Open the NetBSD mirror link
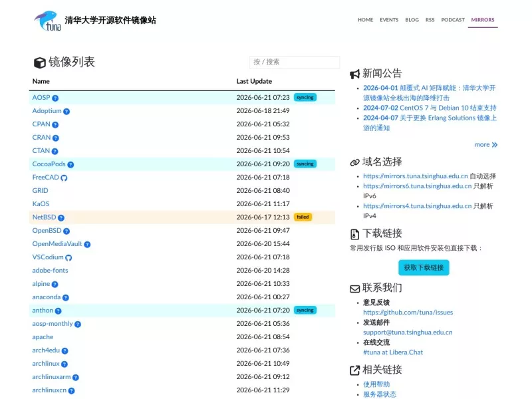The width and height of the screenshot is (532, 399). point(44,217)
